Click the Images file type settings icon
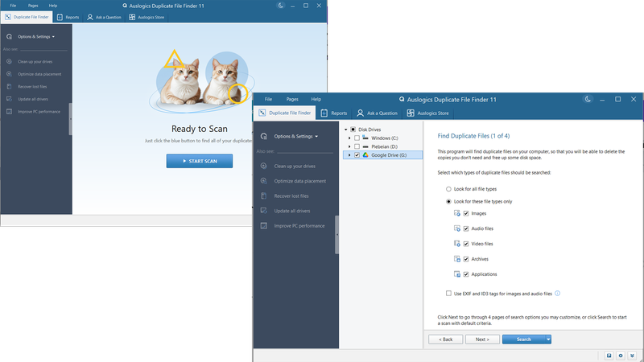Image resolution: width=644 pixels, height=362 pixels. pos(456,213)
